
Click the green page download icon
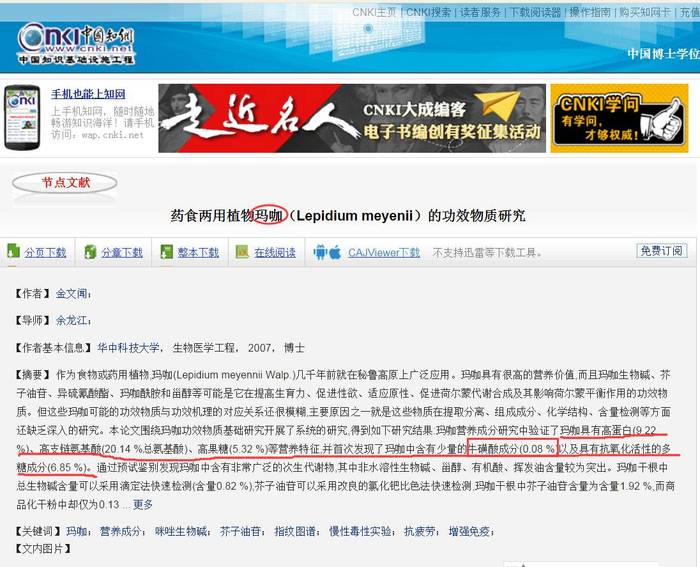click(13, 251)
